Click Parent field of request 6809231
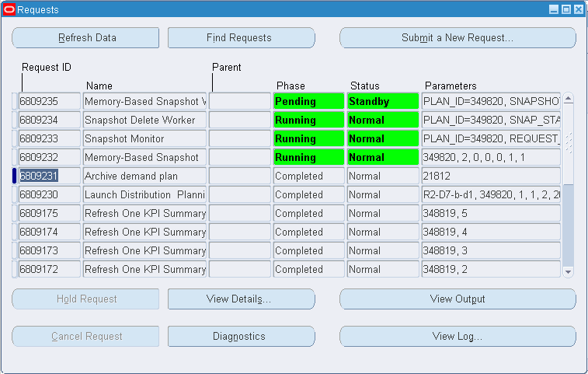Image resolution: width=588 pixels, height=374 pixels. (240, 176)
